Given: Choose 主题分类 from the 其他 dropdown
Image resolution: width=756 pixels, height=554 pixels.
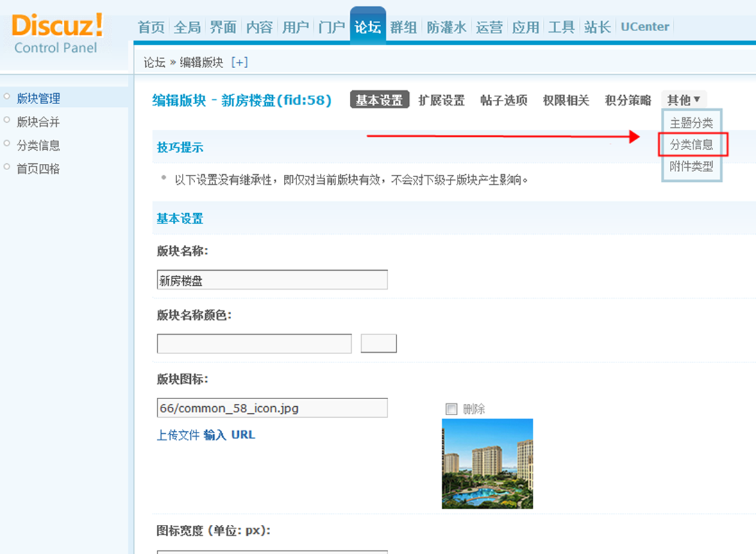Looking at the screenshot, I should pyautogui.click(x=691, y=123).
